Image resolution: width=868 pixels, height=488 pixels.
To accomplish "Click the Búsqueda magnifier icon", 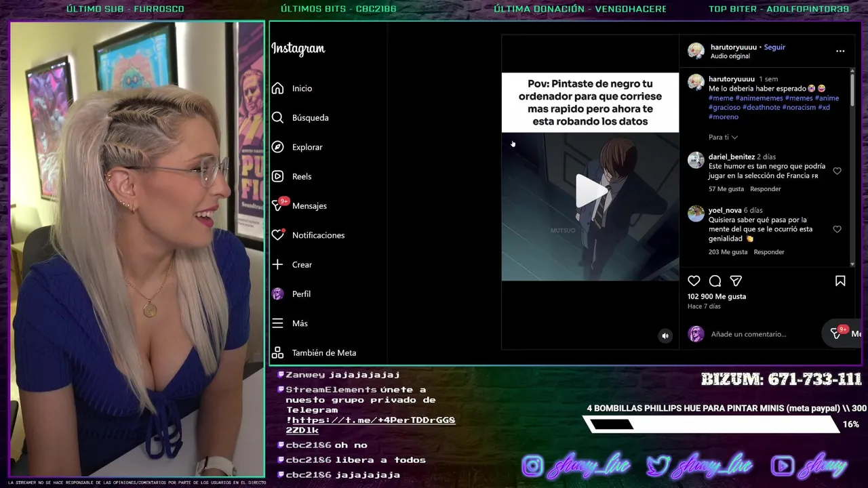I will click(x=277, y=117).
